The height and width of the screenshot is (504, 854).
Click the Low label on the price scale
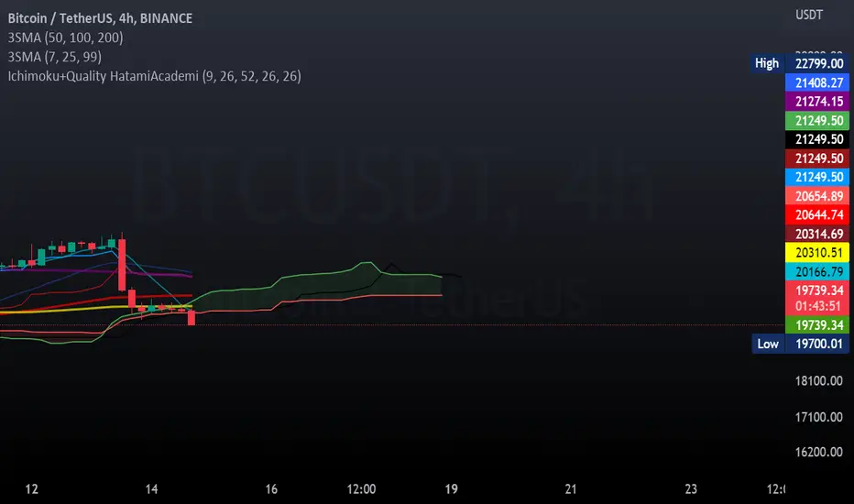pos(768,344)
